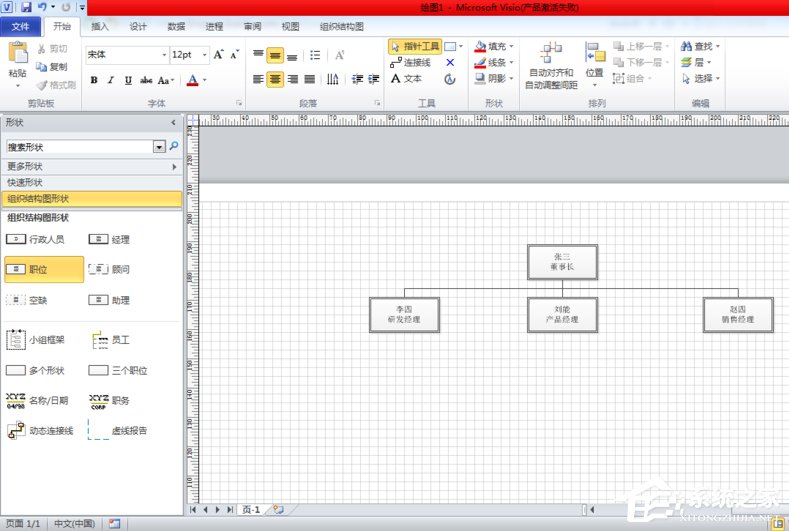Toggle align middle vertically
Viewport: 789px width, 531px height.
pos(275,55)
